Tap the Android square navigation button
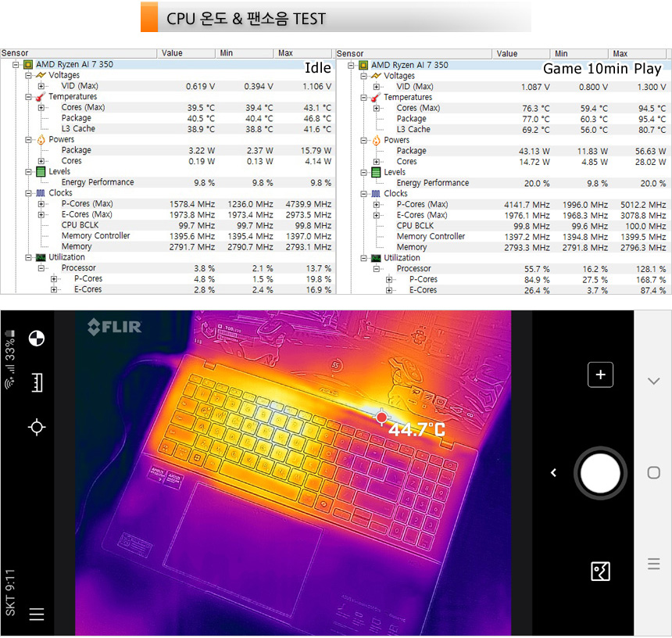672x638 pixels. [x=654, y=473]
